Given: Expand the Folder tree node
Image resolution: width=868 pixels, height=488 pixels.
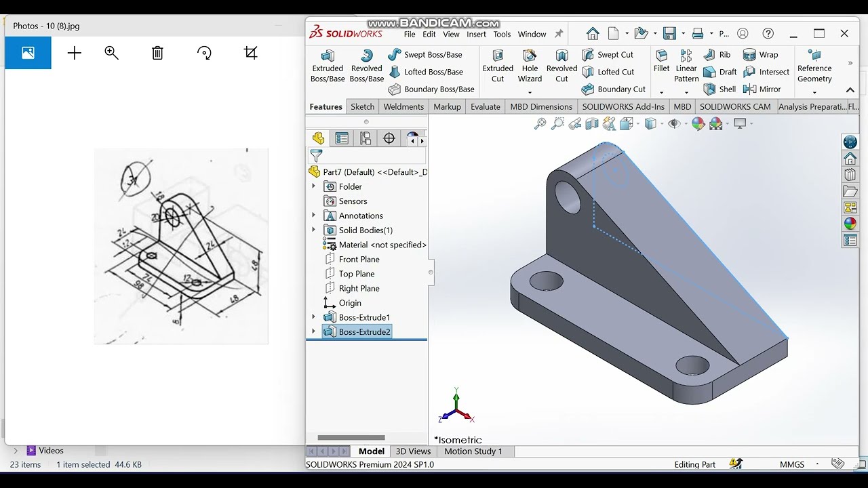Looking at the screenshot, I should (313, 186).
